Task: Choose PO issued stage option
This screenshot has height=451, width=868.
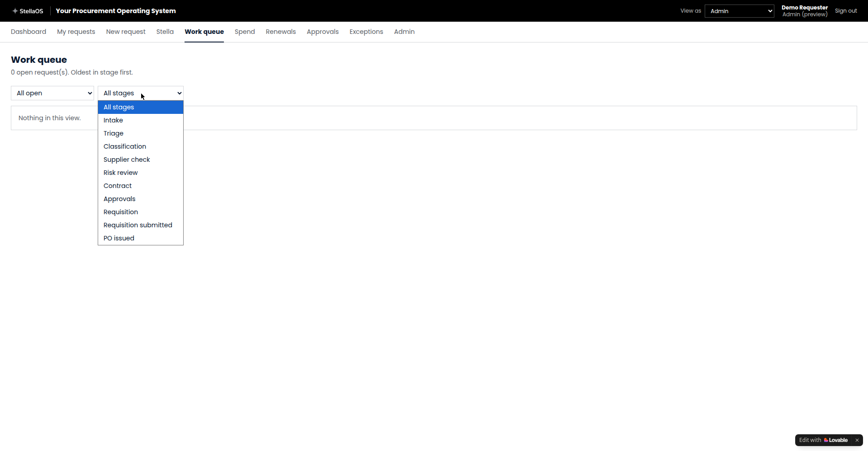Action: click(x=141, y=238)
